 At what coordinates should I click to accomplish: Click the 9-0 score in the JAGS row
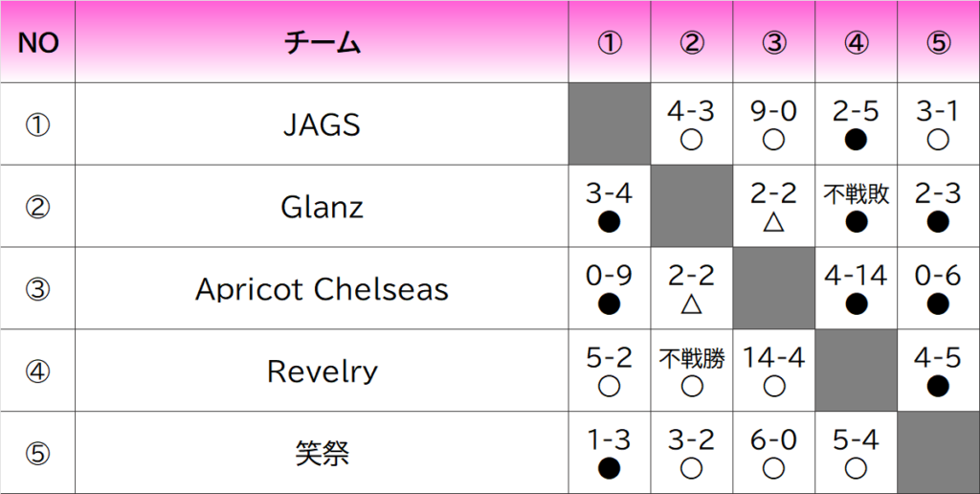tap(774, 112)
